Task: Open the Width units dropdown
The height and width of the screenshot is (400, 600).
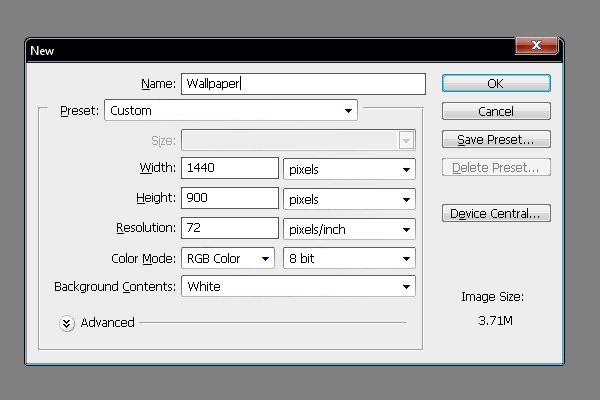Action: 349,169
